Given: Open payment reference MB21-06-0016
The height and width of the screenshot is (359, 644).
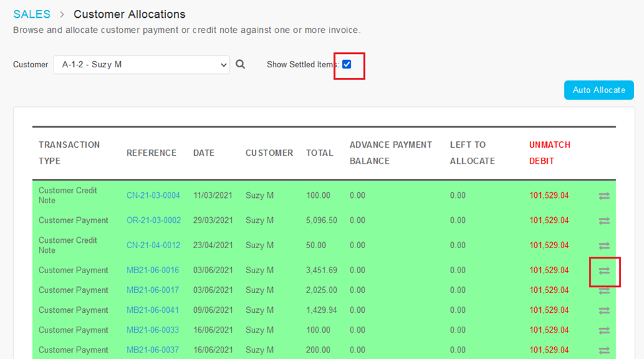Looking at the screenshot, I should pyautogui.click(x=153, y=271).
